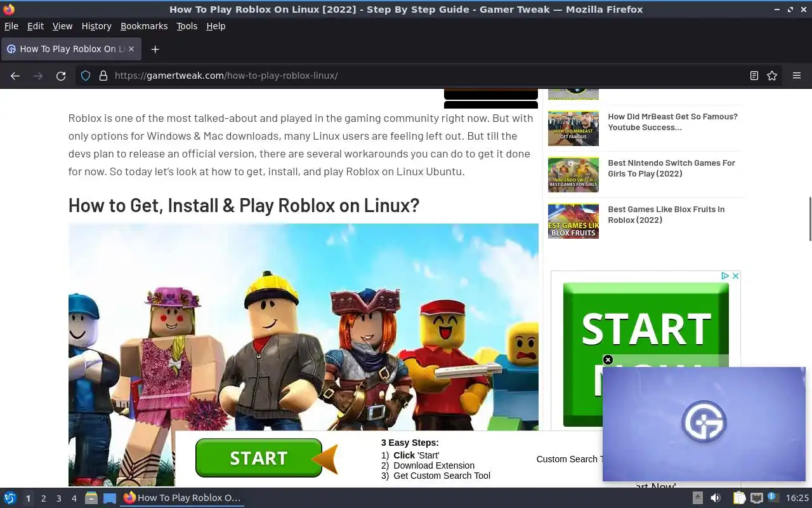This screenshot has height=508, width=812.
Task: Open the Edit menu
Action: [35, 26]
